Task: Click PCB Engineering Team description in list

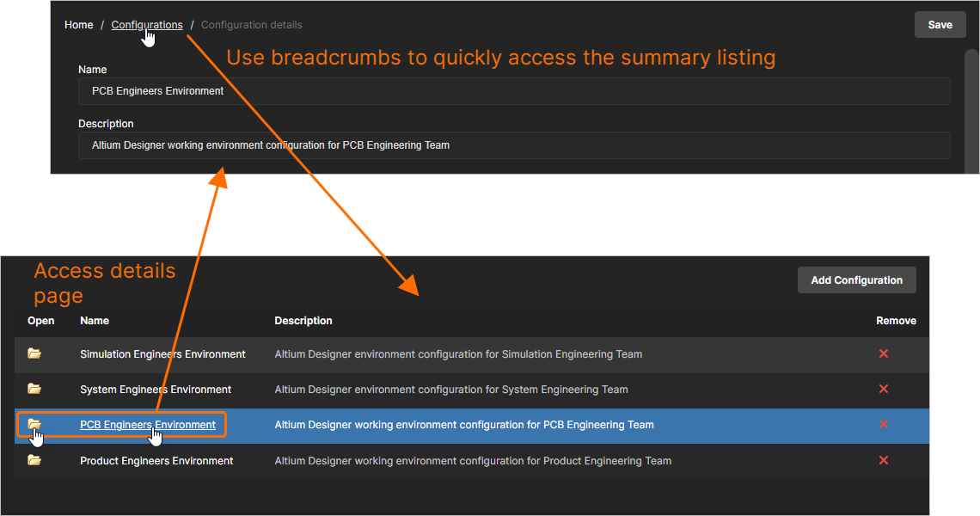Action: tap(464, 425)
